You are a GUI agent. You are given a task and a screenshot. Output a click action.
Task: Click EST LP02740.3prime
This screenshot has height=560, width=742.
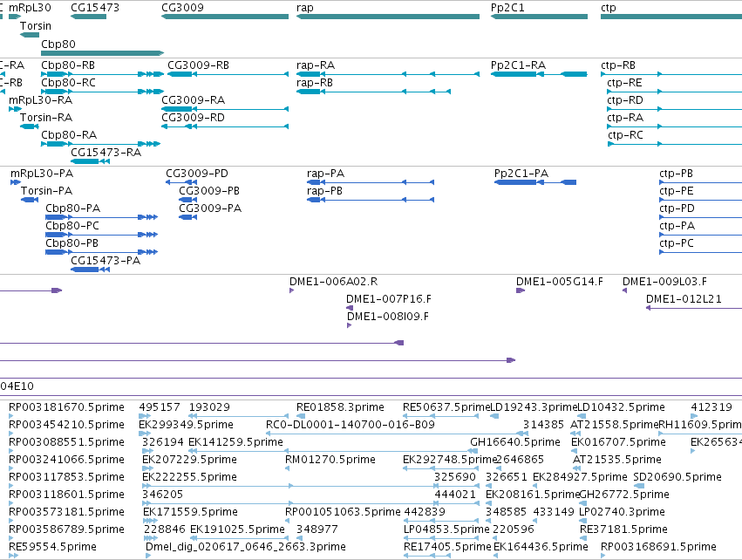pyautogui.click(x=583, y=520)
